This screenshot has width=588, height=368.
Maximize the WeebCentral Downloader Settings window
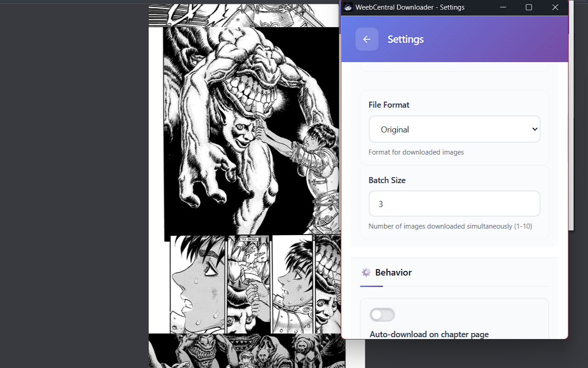coord(529,7)
